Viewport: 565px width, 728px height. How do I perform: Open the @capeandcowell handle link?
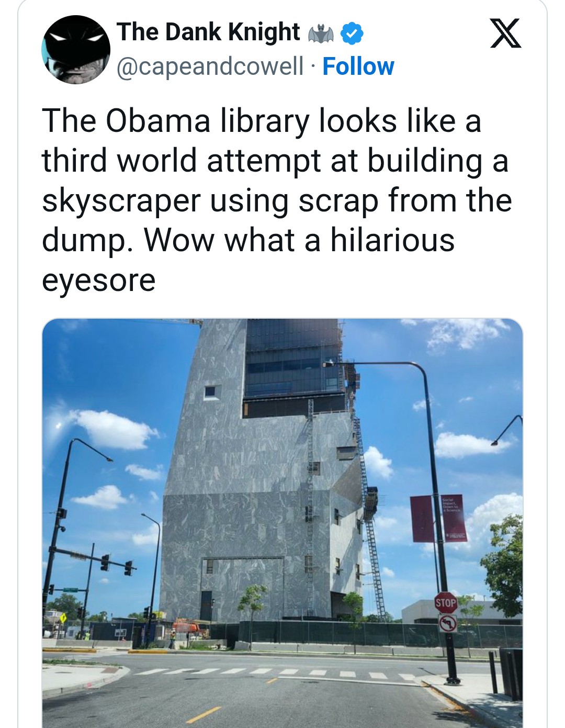coord(210,66)
